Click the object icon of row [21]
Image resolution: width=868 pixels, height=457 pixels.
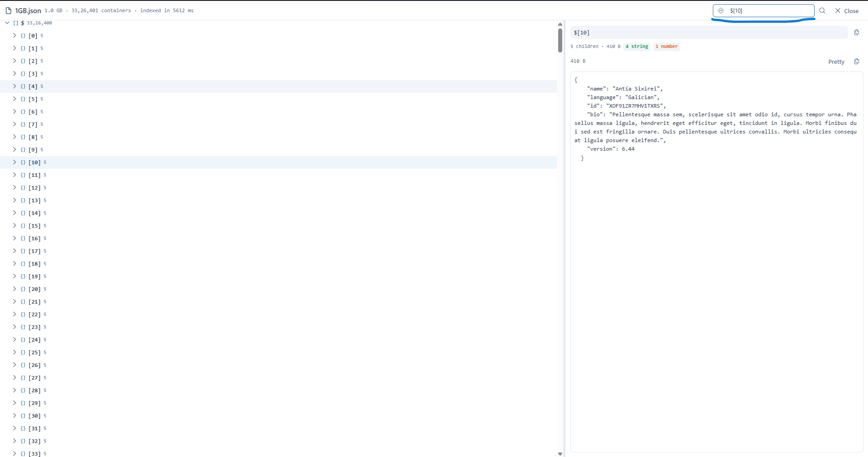pyautogui.click(x=23, y=302)
